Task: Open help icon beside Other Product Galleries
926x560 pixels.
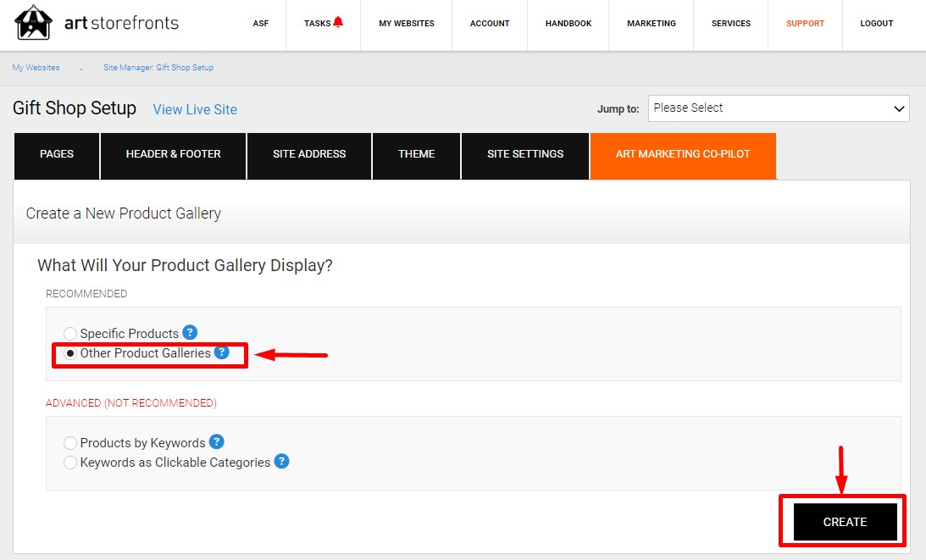Action: 221,352
